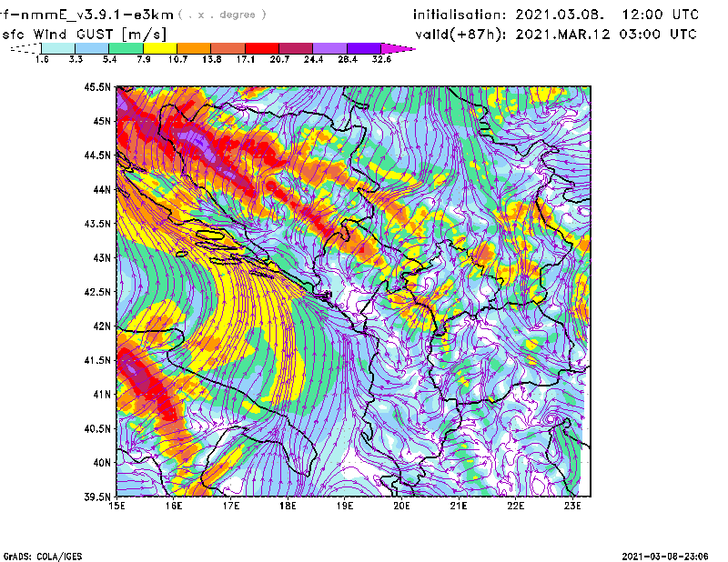
Task: Click the 'sfc Wind GUST [m/s]' title
Action: pos(84,35)
